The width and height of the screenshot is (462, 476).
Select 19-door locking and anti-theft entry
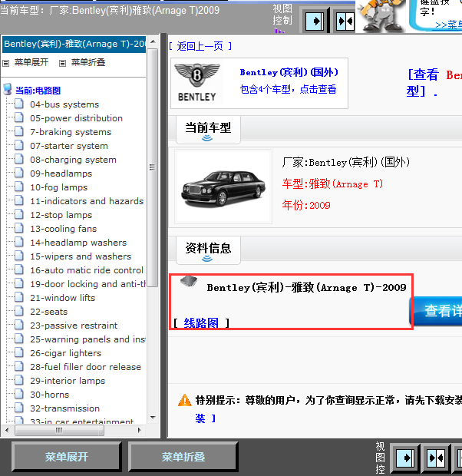click(87, 284)
